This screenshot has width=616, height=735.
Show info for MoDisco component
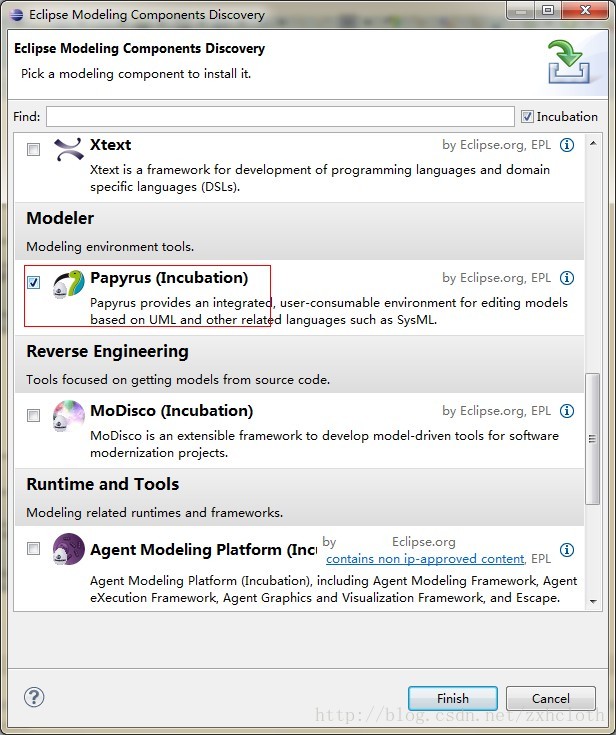(567, 411)
